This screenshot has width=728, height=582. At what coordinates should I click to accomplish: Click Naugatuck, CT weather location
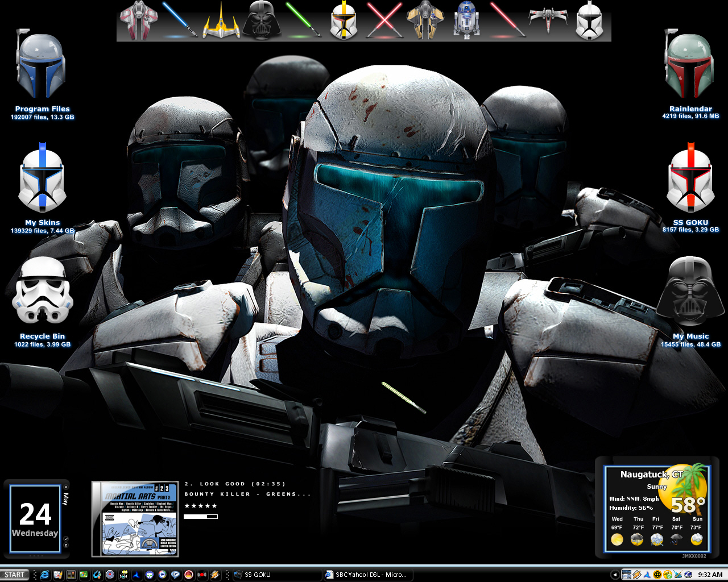pyautogui.click(x=651, y=474)
